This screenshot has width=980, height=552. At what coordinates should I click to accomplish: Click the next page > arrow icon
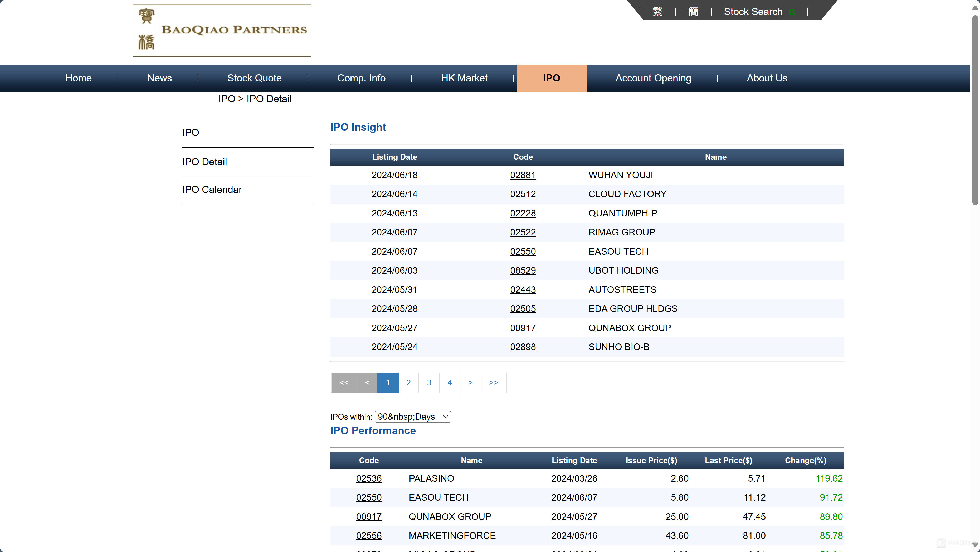coord(470,382)
